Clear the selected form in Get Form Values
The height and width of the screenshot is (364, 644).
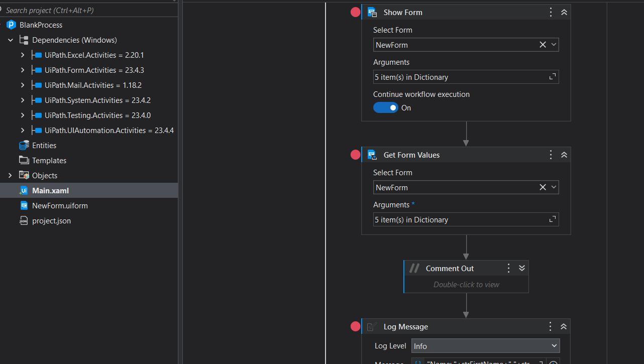click(543, 187)
